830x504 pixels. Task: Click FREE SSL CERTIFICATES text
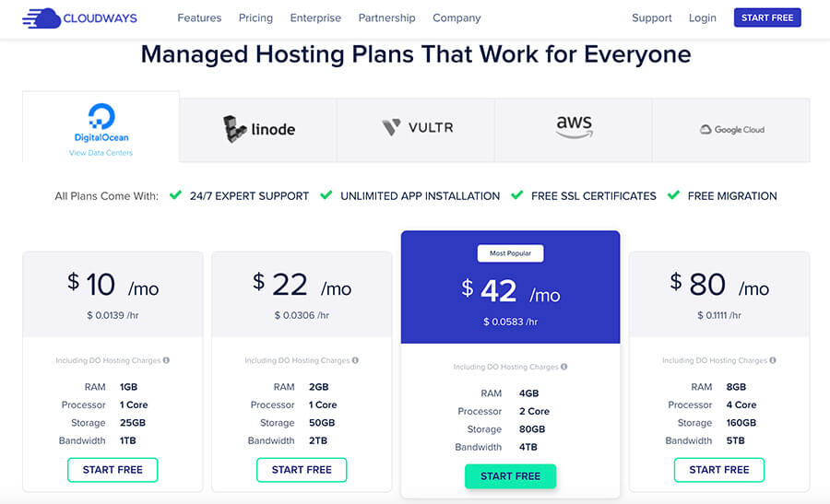pyautogui.click(x=593, y=196)
